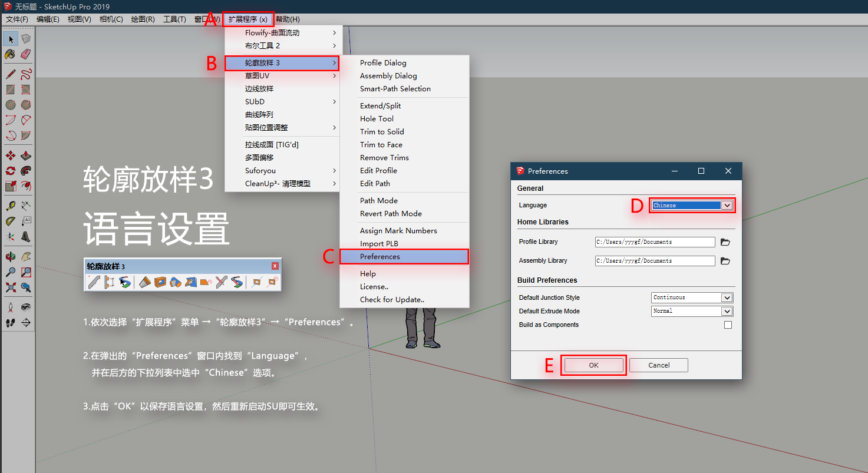Image resolution: width=868 pixels, height=473 pixels.
Task: Open the 编辑(E) menu
Action: (48, 19)
